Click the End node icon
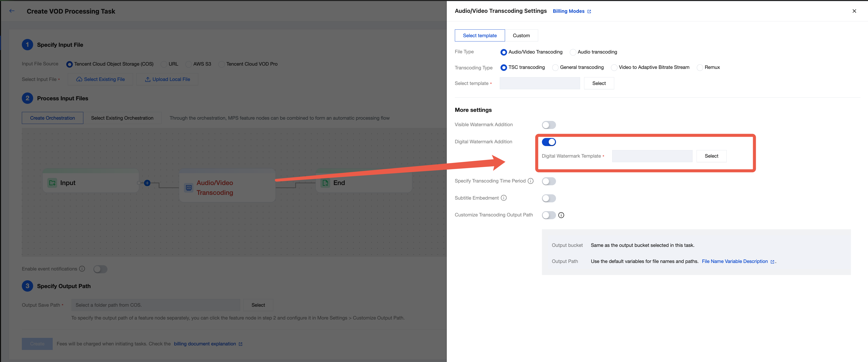Viewport: 868px width, 362px height. point(325,183)
